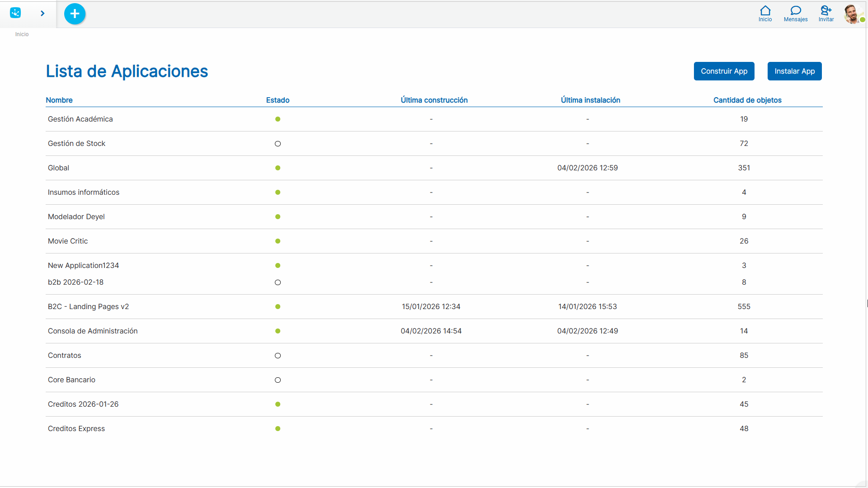Click the green status dot for Global
868x488 pixels.
(x=278, y=168)
